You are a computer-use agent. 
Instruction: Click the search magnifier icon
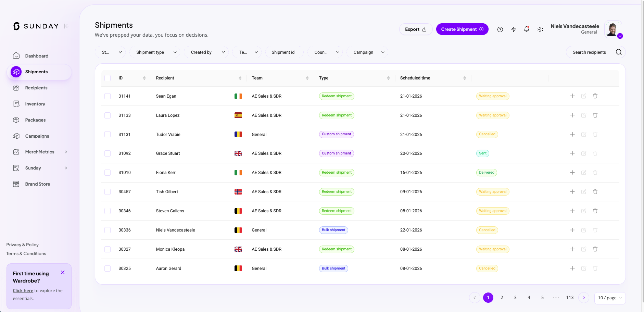(x=619, y=52)
